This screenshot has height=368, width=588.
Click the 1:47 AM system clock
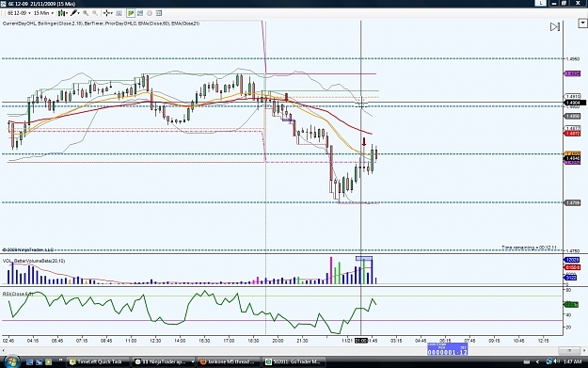(x=573, y=362)
